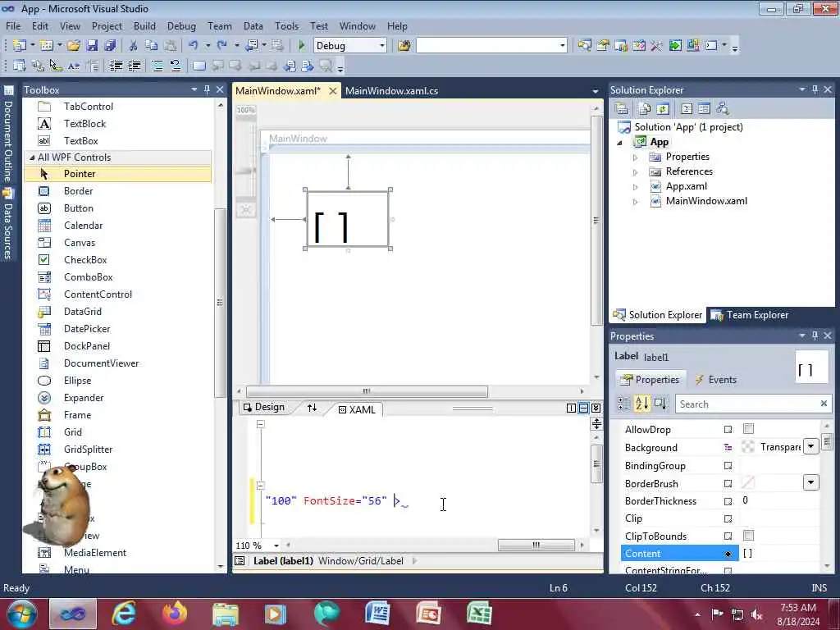Open the Debug configuration dropdown
Image resolution: width=840 pixels, height=630 pixels.
coord(382,46)
